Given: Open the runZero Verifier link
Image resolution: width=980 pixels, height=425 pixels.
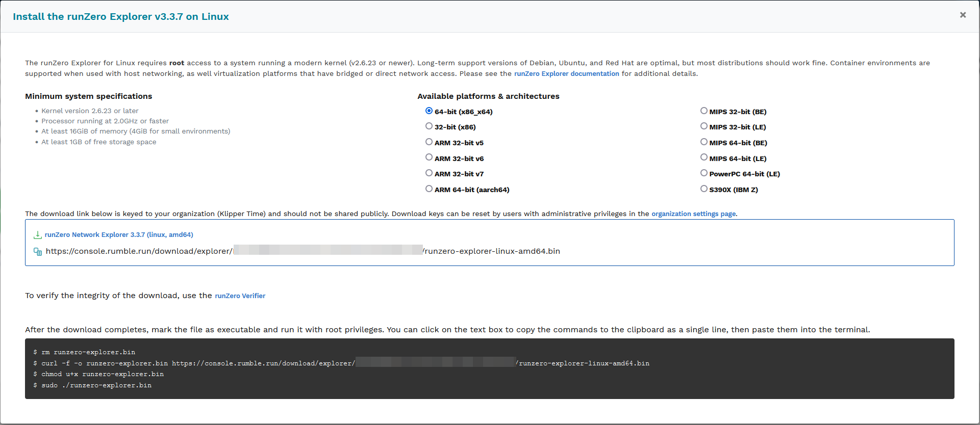Looking at the screenshot, I should (x=240, y=296).
